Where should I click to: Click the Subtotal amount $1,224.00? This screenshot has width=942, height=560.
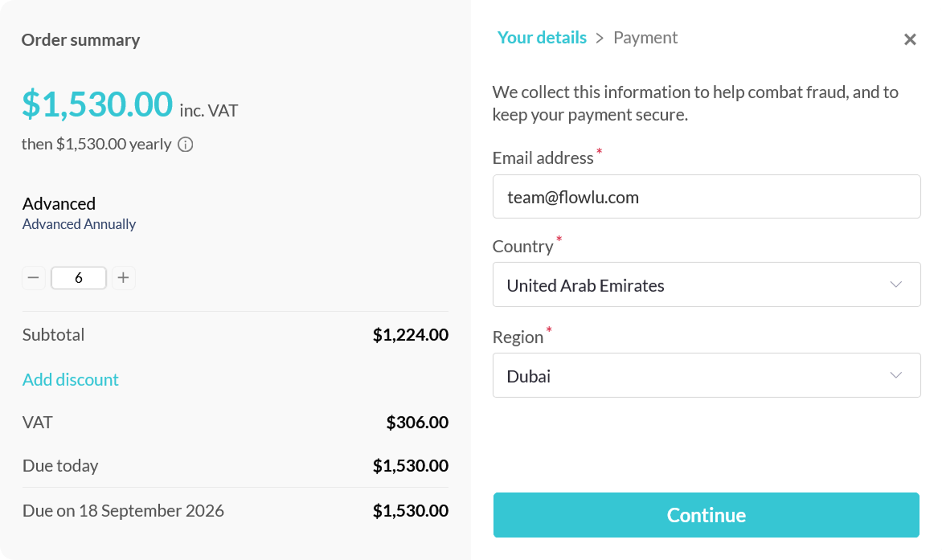pyautogui.click(x=410, y=335)
